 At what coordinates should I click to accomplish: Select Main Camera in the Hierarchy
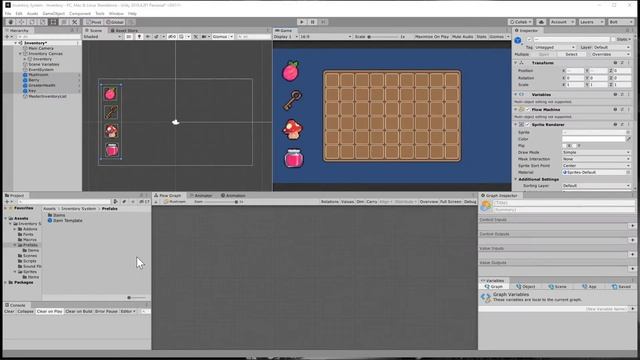pos(41,48)
